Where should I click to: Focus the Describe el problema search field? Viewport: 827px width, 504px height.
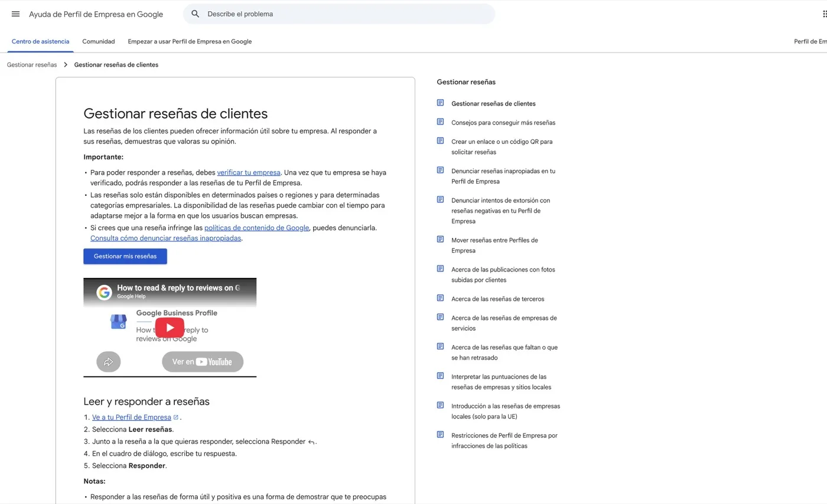coord(339,14)
